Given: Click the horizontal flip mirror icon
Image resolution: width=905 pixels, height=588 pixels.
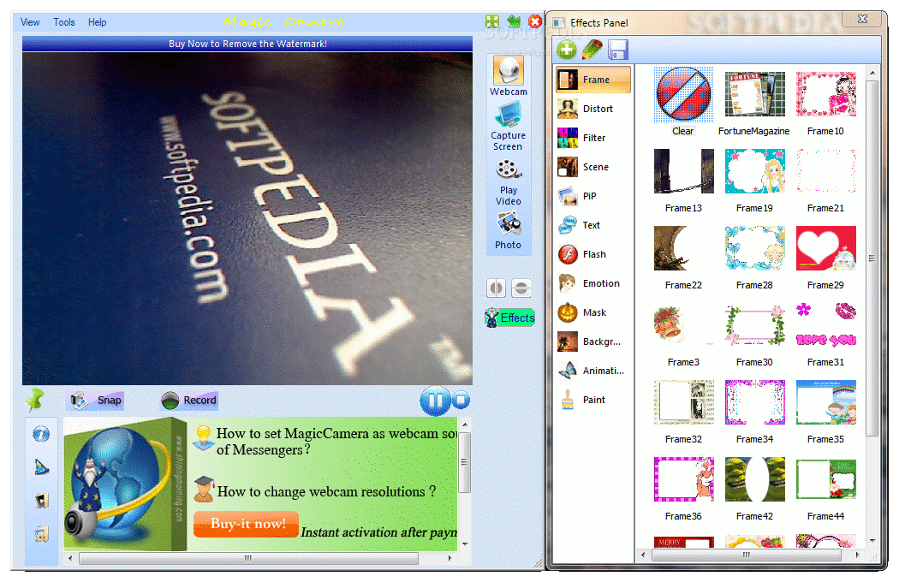Looking at the screenshot, I should point(497,288).
